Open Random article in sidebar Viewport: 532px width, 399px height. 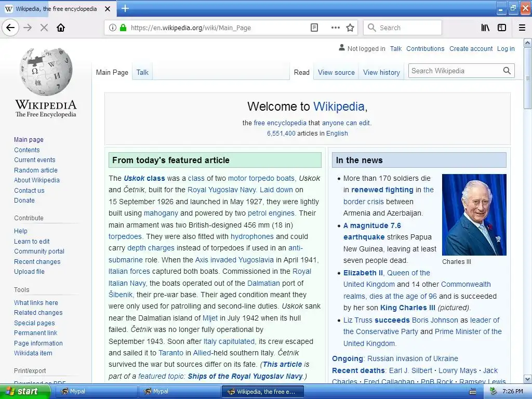click(36, 170)
